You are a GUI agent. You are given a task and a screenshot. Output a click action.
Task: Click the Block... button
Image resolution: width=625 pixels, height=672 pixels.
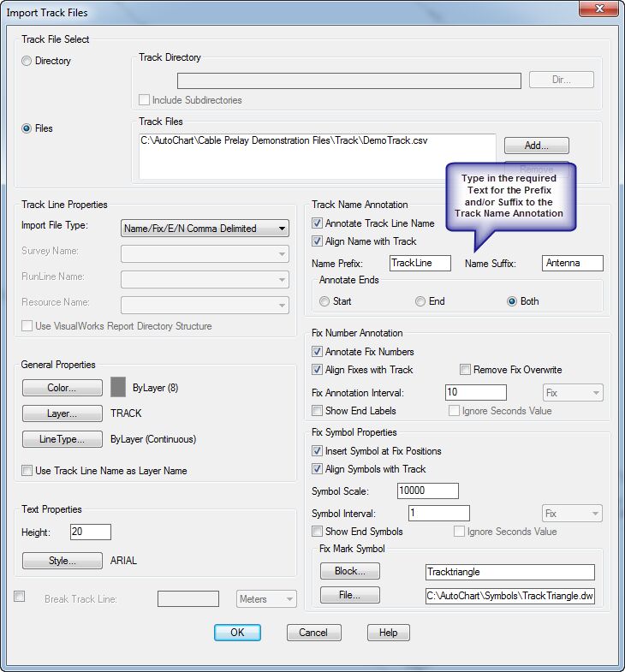coord(350,571)
